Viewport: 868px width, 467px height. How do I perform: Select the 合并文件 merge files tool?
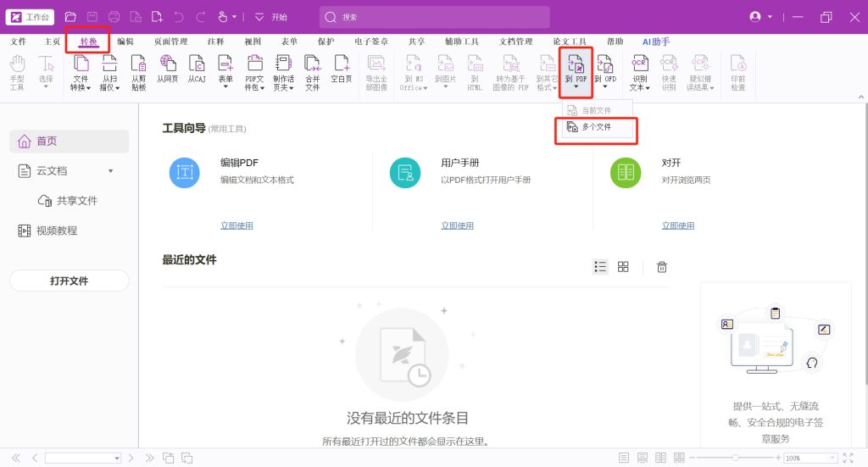click(x=312, y=73)
